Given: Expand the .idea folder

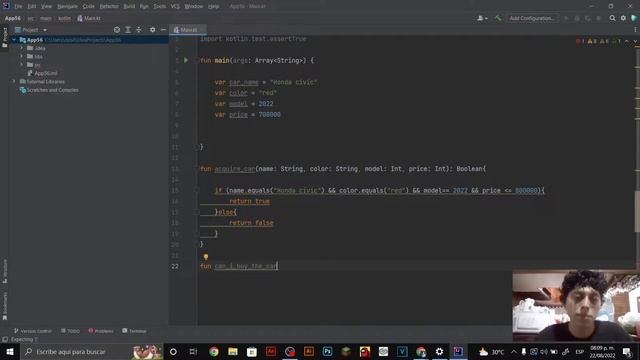Looking at the screenshot, I should 22,48.
